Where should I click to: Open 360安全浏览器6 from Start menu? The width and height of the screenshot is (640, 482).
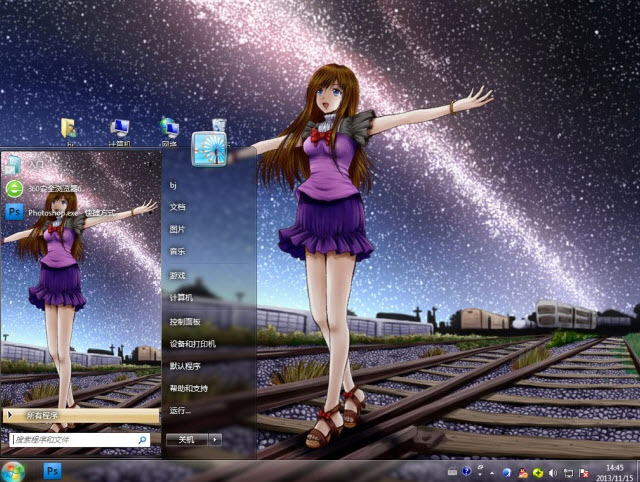point(45,188)
